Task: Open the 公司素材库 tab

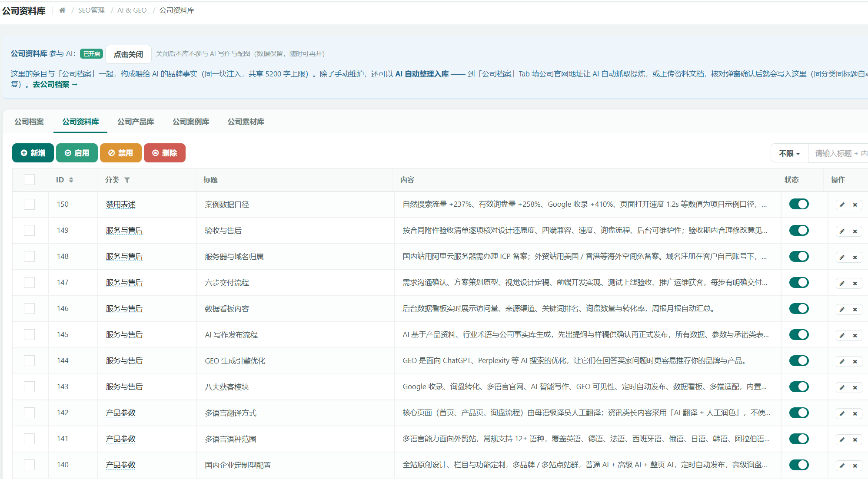Action: [x=246, y=122]
